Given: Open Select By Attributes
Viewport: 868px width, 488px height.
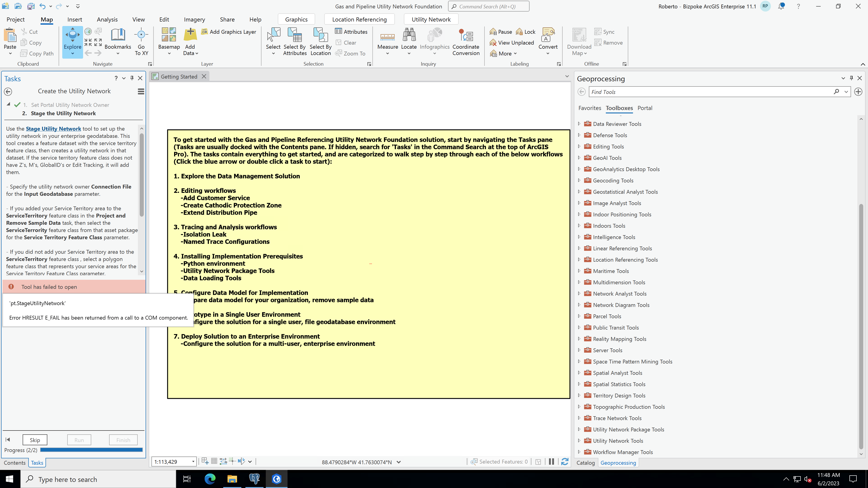Looking at the screenshot, I should click(x=295, y=42).
